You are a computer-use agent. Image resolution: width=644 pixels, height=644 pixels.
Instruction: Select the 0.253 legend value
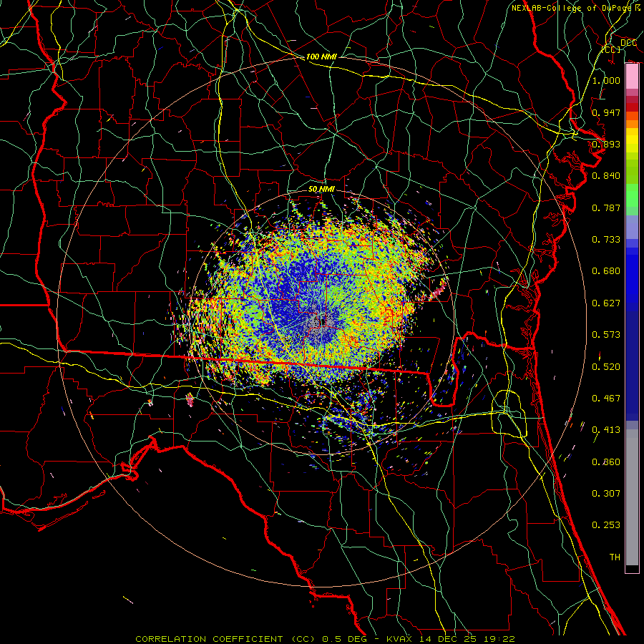pyautogui.click(x=606, y=525)
